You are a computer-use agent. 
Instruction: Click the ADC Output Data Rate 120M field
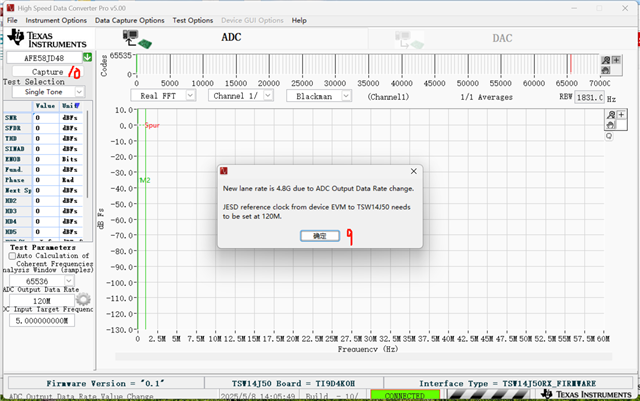pos(42,301)
